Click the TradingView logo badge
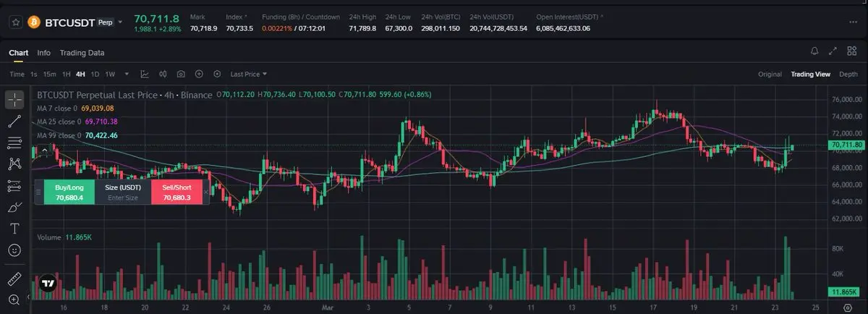The height and width of the screenshot is (314, 868). (48, 284)
